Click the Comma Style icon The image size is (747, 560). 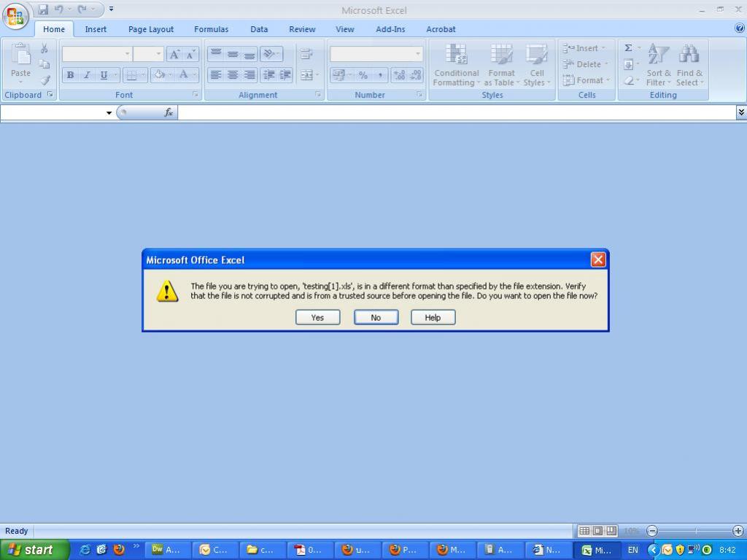pyautogui.click(x=379, y=75)
